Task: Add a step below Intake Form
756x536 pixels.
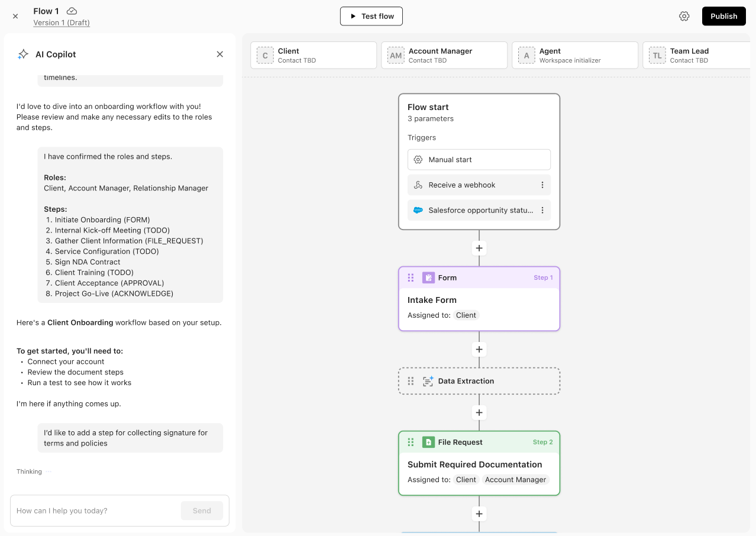Action: click(x=479, y=349)
